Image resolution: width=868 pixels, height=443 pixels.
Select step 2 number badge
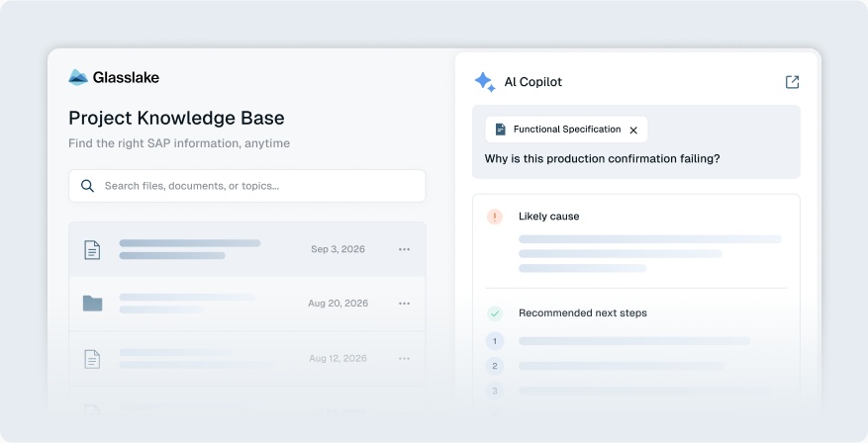pos(494,366)
